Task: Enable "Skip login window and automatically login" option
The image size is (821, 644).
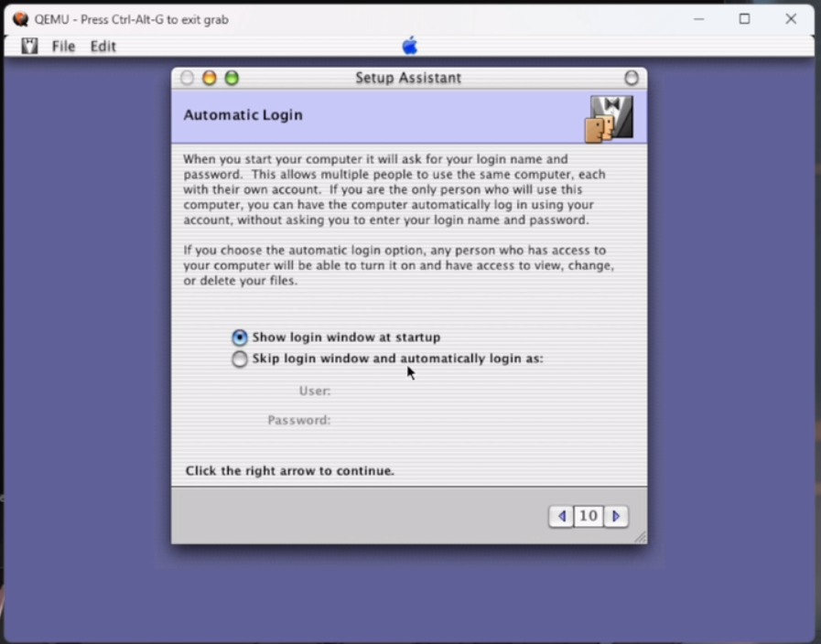Action: (x=240, y=360)
